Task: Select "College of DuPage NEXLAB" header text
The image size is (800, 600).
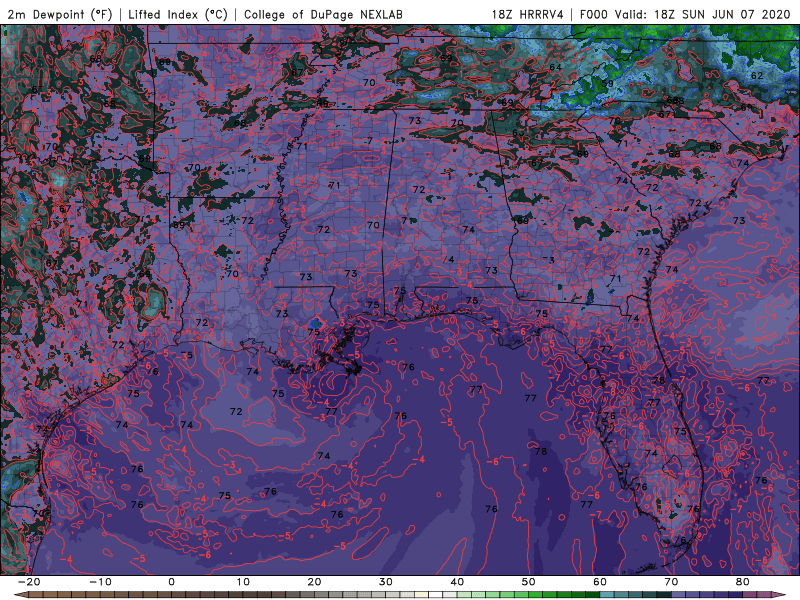Action: pyautogui.click(x=323, y=14)
